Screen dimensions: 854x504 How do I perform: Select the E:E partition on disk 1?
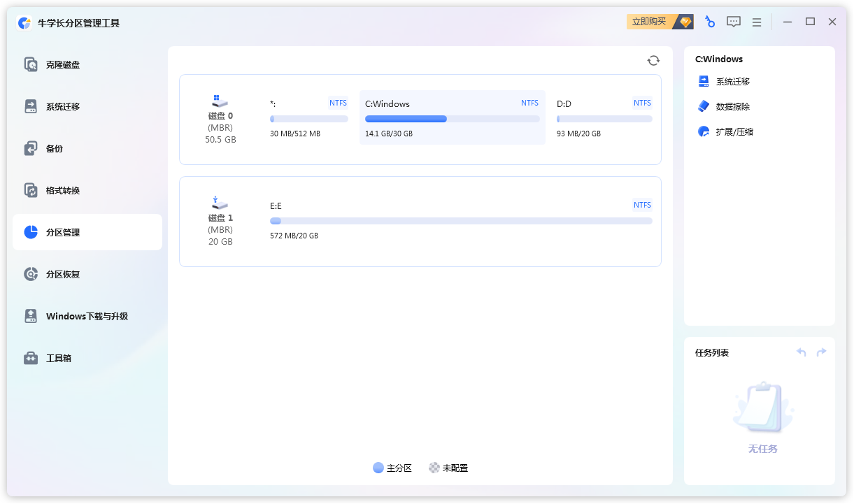(x=460, y=221)
